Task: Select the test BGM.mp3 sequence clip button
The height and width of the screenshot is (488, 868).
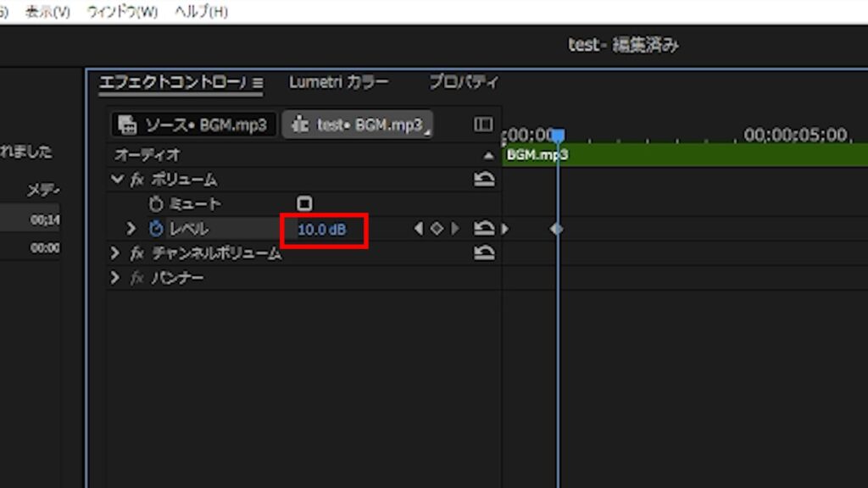Action: pos(358,125)
